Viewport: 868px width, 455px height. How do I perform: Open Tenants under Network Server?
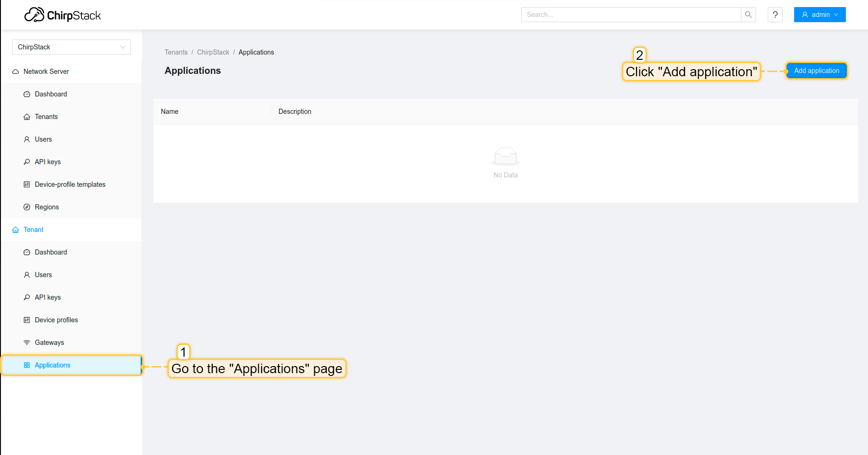46,117
